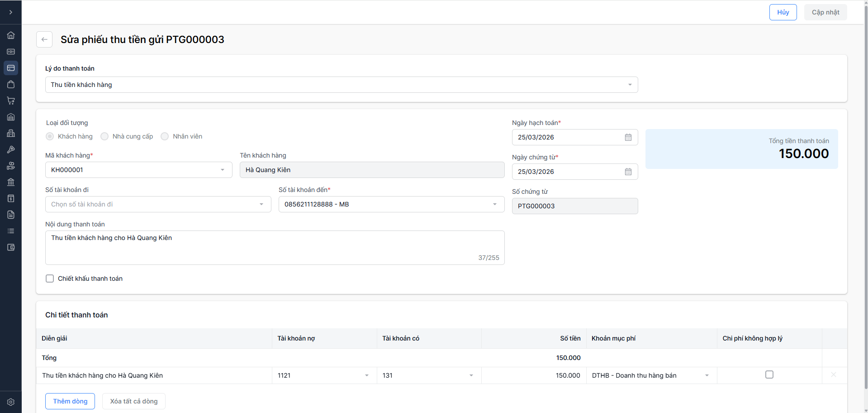Viewport: 868px width, 413px height.
Task: Click the bank building sidebar icon
Action: tap(11, 182)
